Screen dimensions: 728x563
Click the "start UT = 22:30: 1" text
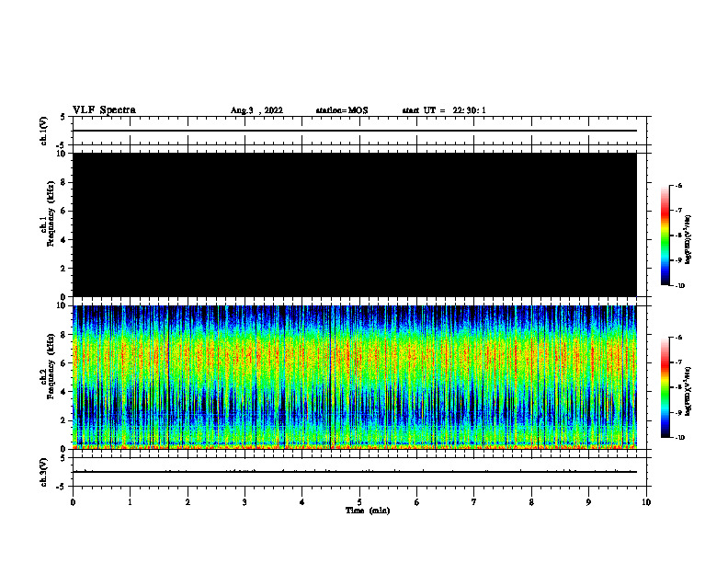pos(444,110)
